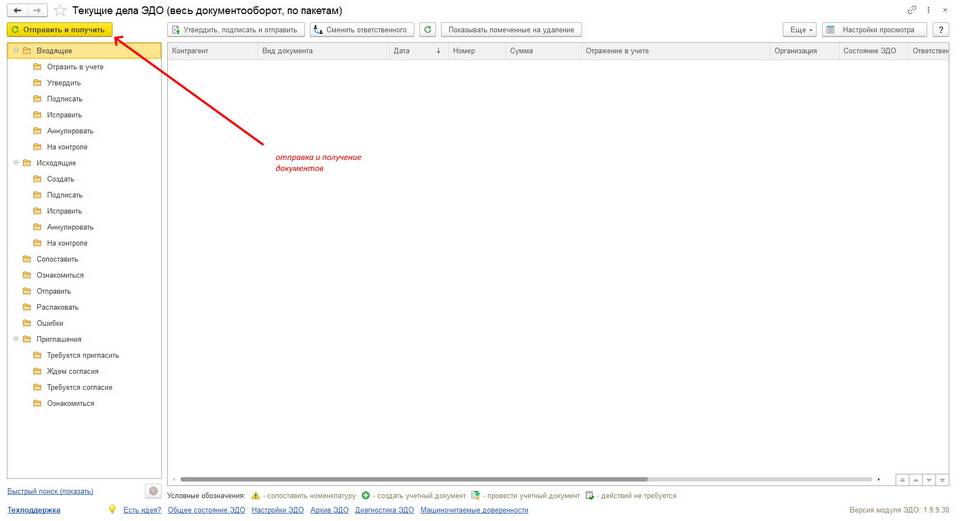Click Утвердить, подписать и отправить button

236,29
